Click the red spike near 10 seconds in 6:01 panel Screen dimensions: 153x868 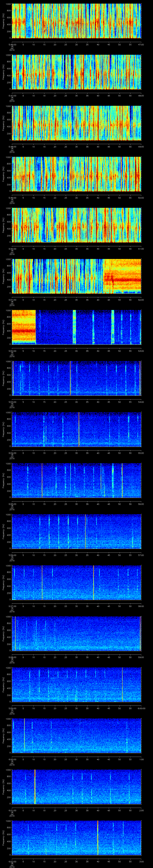point(35,787)
